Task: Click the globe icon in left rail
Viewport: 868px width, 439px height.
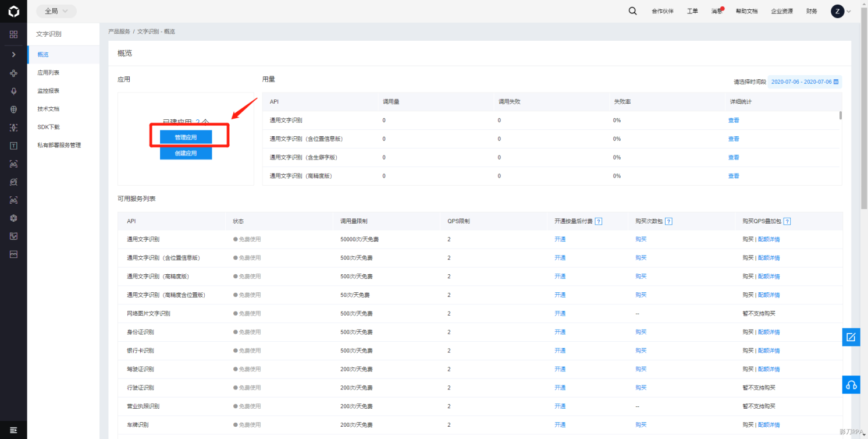Action: (x=13, y=109)
